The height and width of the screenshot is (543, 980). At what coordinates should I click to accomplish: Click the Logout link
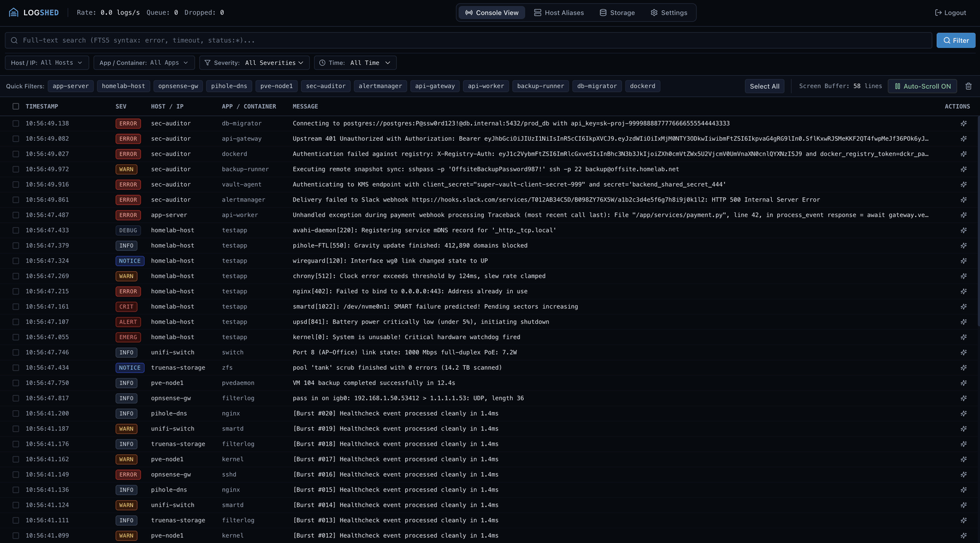click(950, 13)
